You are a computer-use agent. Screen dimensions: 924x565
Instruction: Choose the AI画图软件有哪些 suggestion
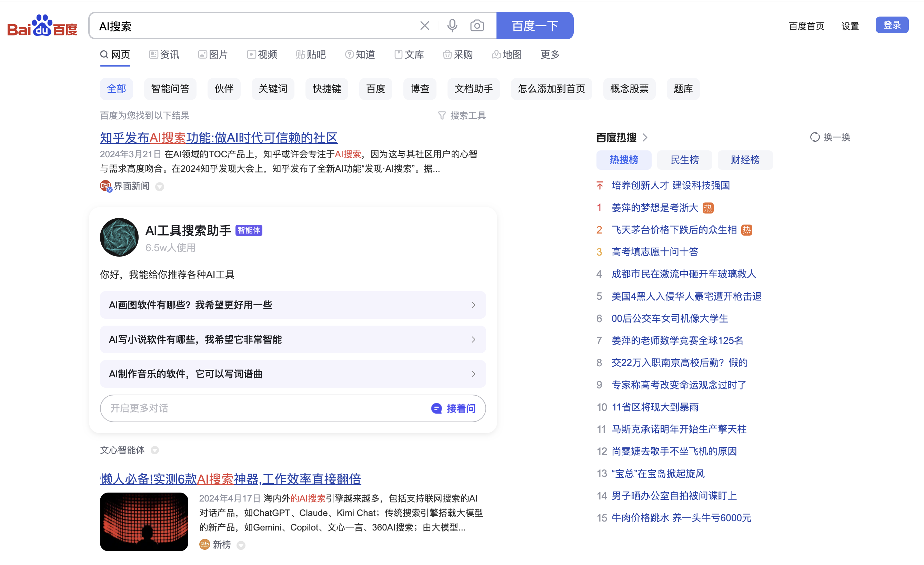tap(293, 305)
